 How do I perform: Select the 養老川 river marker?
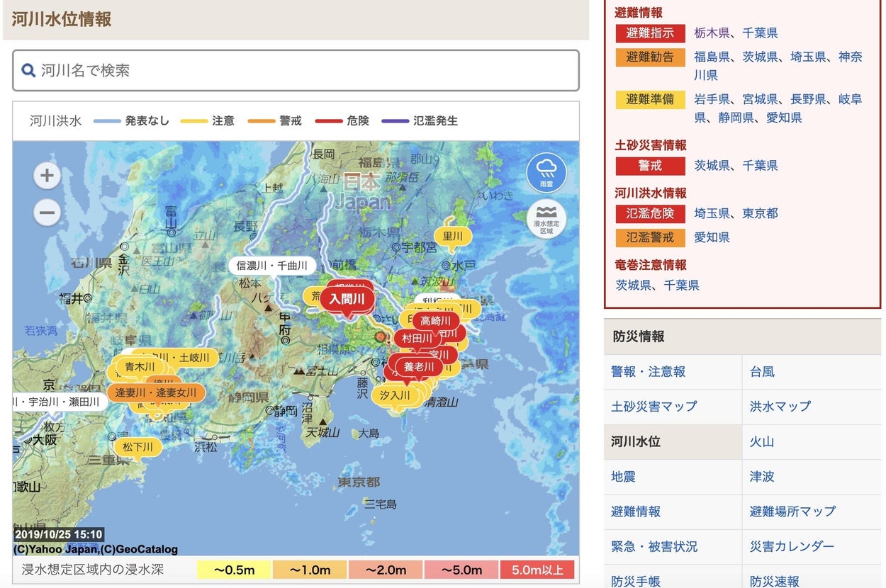point(418,367)
